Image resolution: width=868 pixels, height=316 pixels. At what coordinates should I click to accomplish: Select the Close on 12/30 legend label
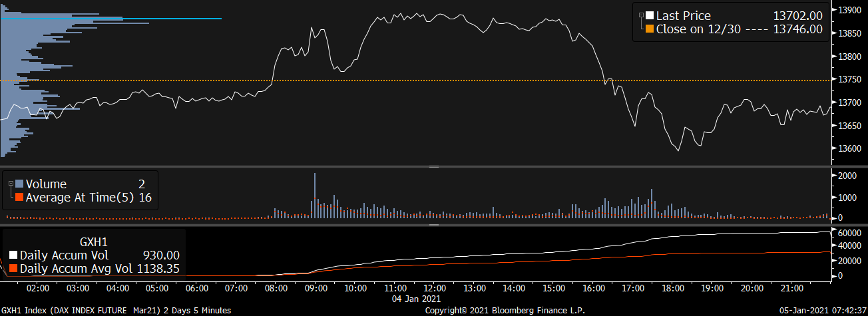(x=699, y=29)
